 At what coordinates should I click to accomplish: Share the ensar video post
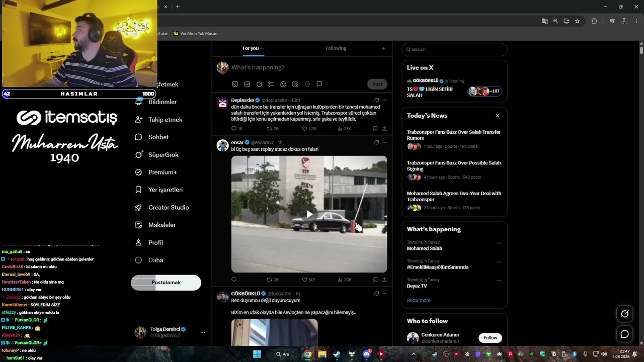[384, 280]
